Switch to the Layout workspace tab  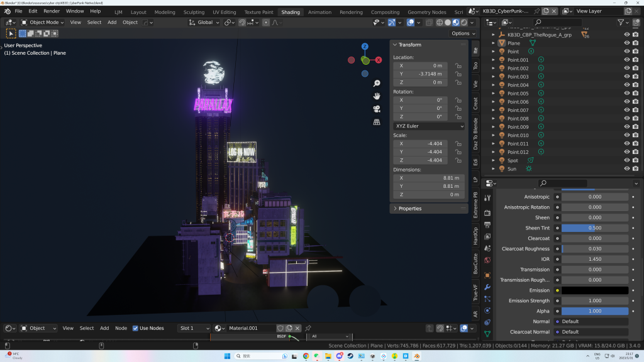[138, 12]
